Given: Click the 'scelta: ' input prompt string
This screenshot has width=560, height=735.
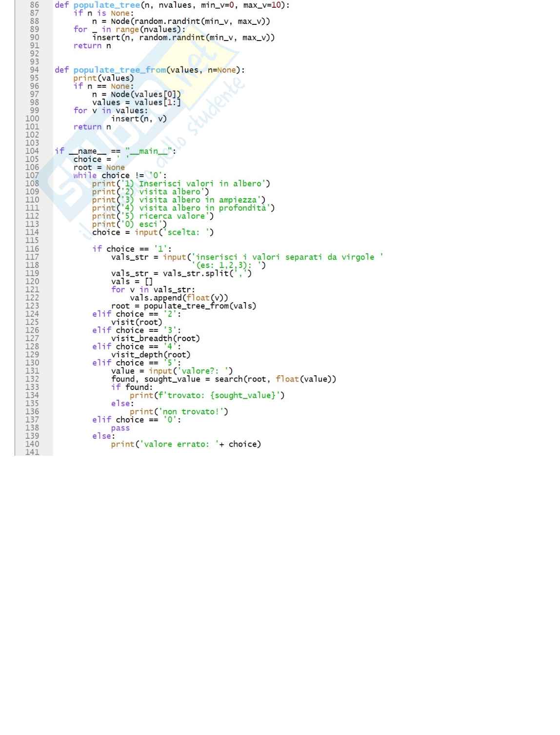Looking at the screenshot, I should (188, 233).
